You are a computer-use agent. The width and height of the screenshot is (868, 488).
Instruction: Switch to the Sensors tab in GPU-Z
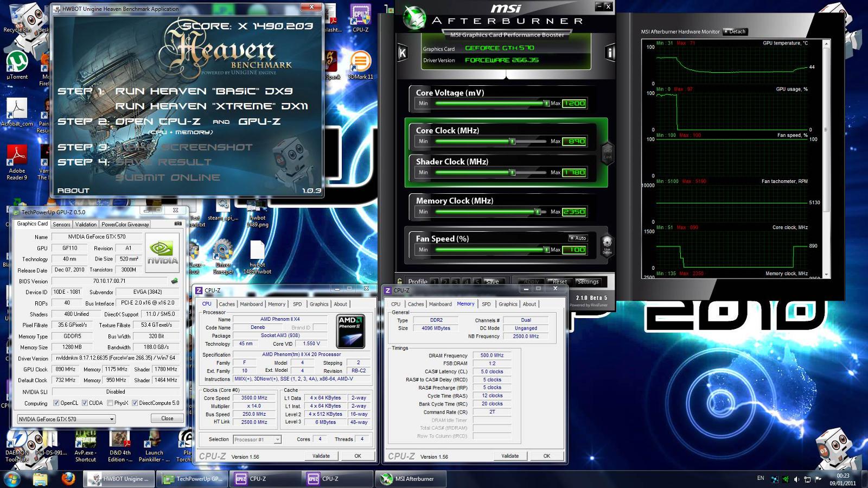[x=61, y=224]
